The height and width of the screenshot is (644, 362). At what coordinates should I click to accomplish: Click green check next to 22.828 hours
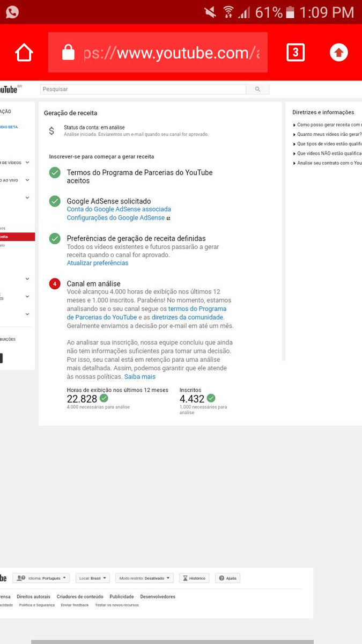(x=104, y=398)
